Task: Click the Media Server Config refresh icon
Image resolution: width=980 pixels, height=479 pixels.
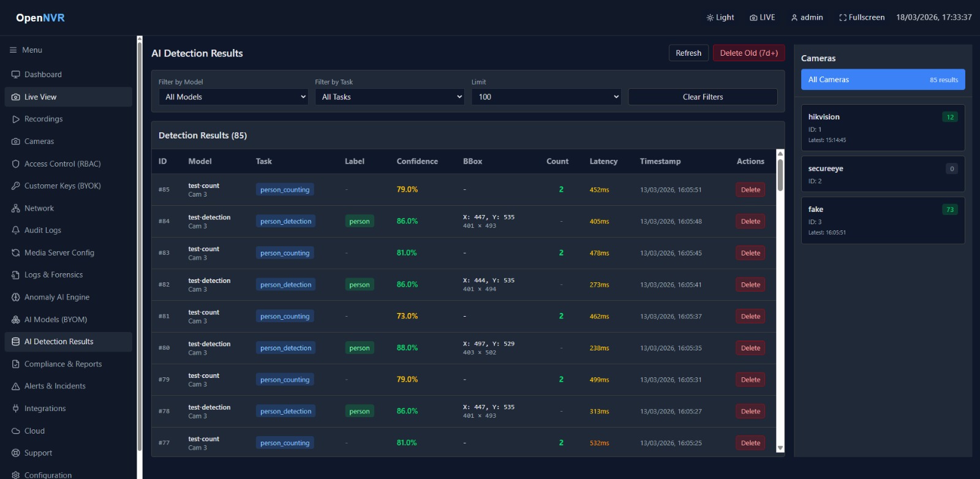Action: point(16,253)
